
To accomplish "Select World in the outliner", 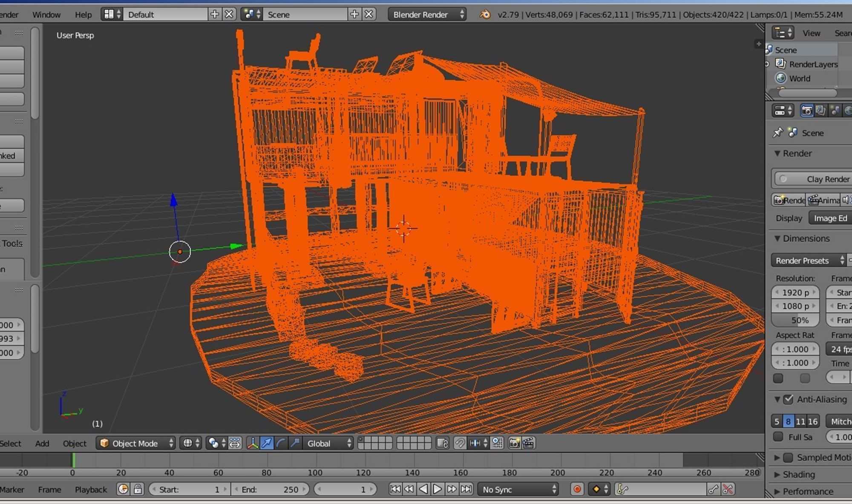I will (799, 78).
